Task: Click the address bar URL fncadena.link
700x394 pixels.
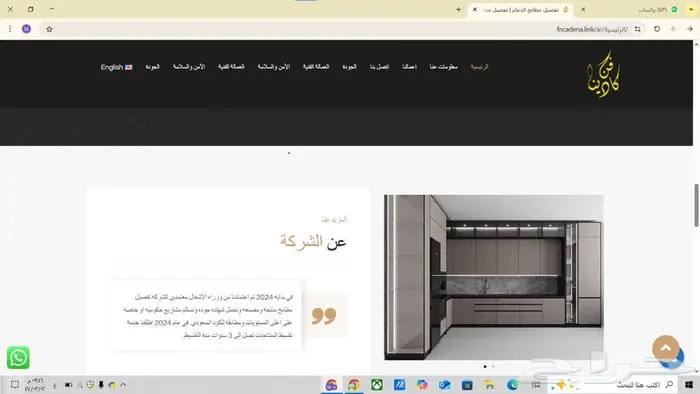Action: 592,29
